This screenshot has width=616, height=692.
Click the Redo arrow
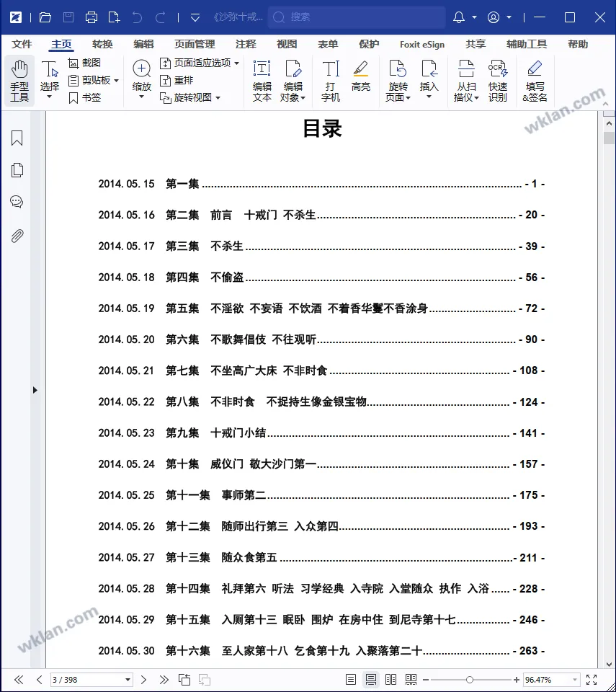point(160,17)
